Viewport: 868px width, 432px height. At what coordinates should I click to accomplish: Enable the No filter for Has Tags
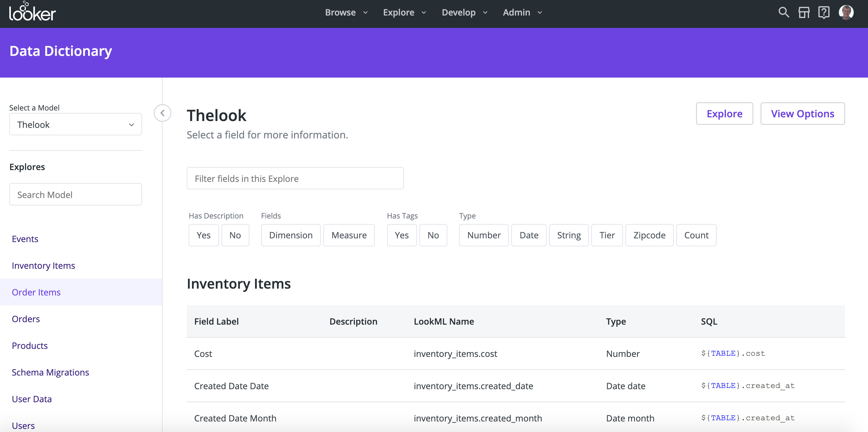coord(433,235)
